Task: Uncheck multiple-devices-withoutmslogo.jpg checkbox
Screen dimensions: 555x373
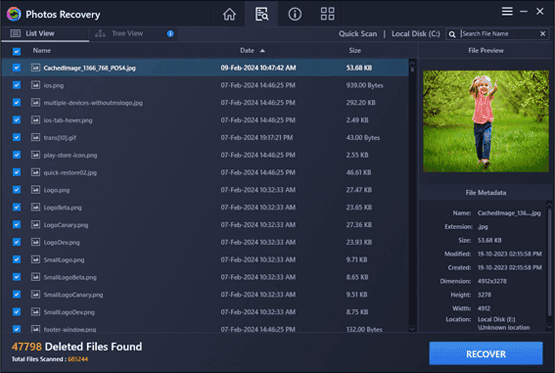Action: 17,103
